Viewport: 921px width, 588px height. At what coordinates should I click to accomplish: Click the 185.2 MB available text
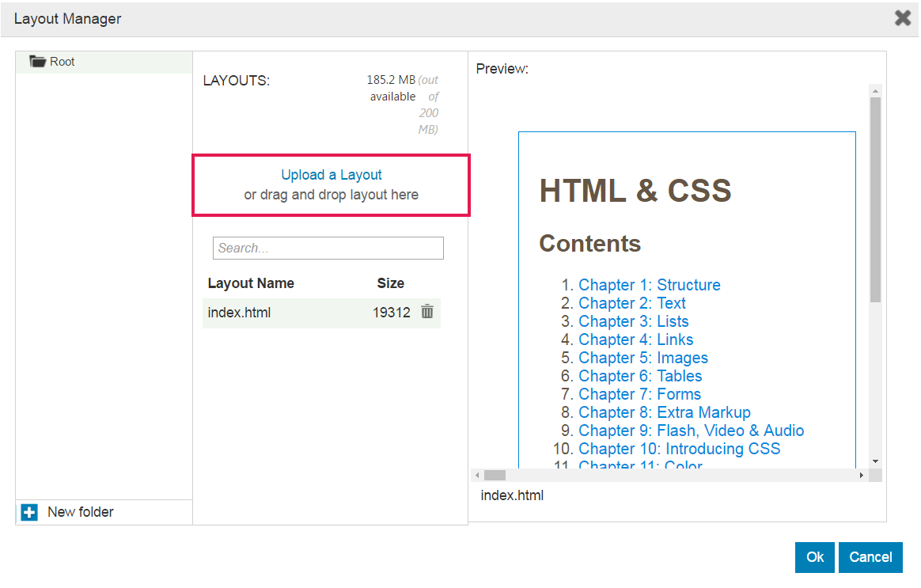point(391,88)
